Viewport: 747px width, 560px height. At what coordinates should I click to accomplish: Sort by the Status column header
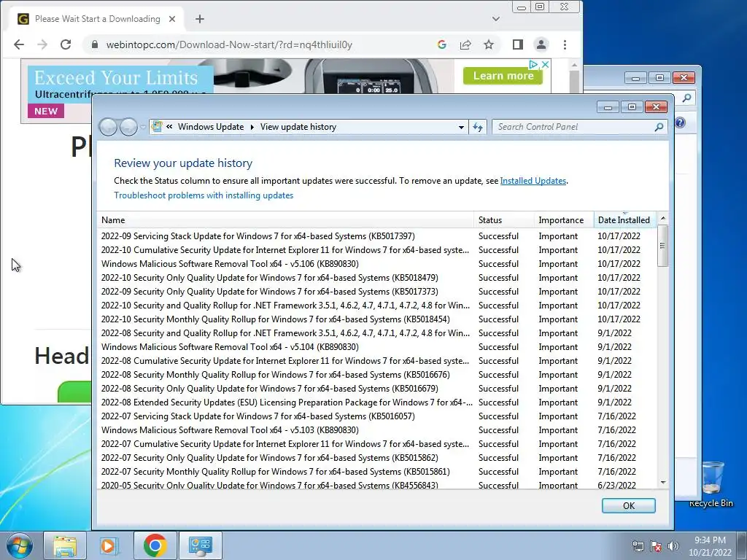pos(504,220)
